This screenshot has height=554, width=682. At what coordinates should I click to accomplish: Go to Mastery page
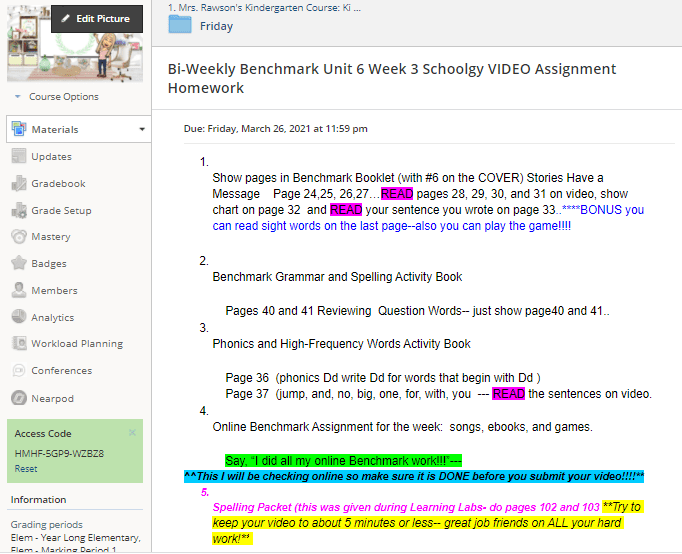click(50, 237)
